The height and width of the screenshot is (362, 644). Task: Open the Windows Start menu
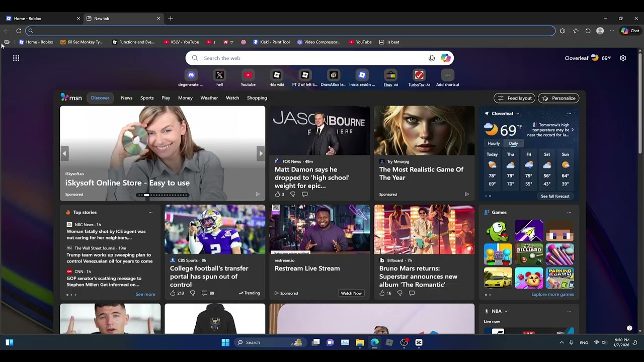pos(225,342)
